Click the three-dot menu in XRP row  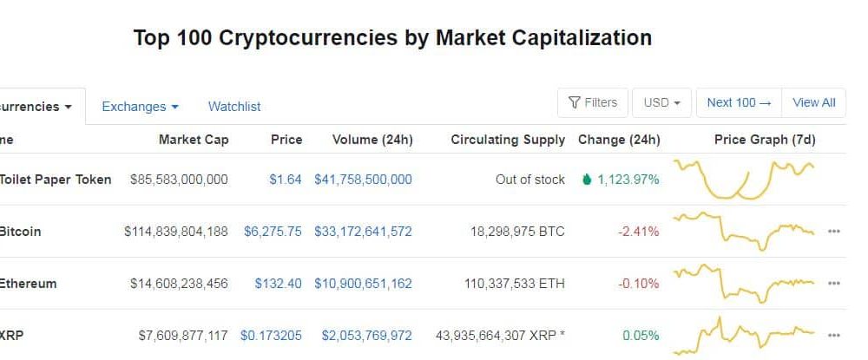[833, 336]
